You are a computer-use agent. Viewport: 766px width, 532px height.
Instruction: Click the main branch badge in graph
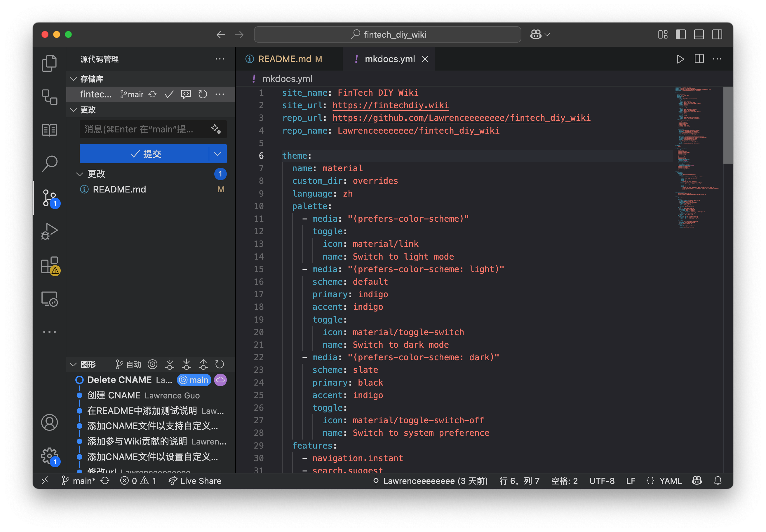click(x=194, y=380)
